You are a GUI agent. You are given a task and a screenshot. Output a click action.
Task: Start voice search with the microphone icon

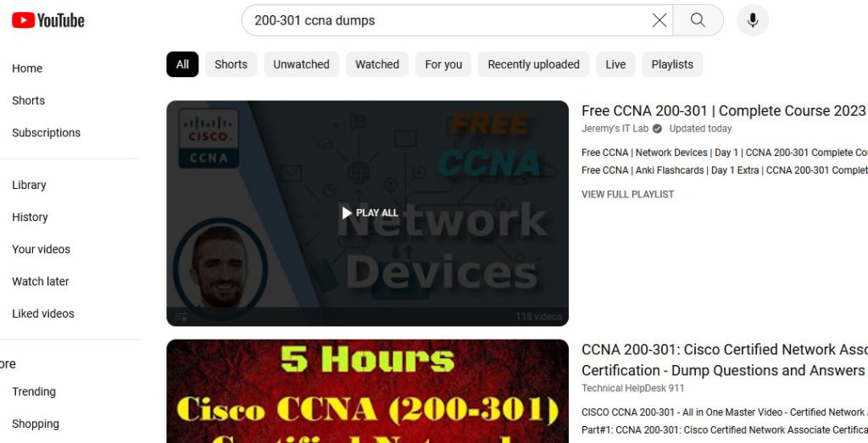(753, 20)
